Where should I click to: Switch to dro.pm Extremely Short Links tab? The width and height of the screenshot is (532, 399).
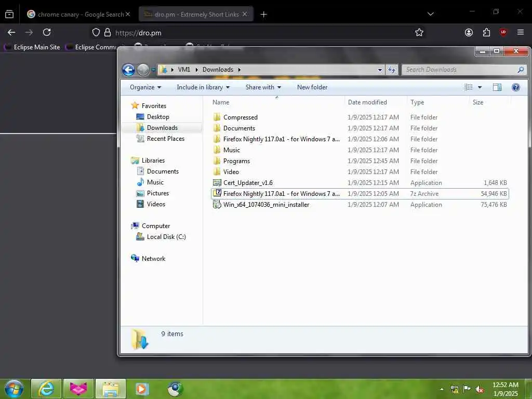pos(192,14)
